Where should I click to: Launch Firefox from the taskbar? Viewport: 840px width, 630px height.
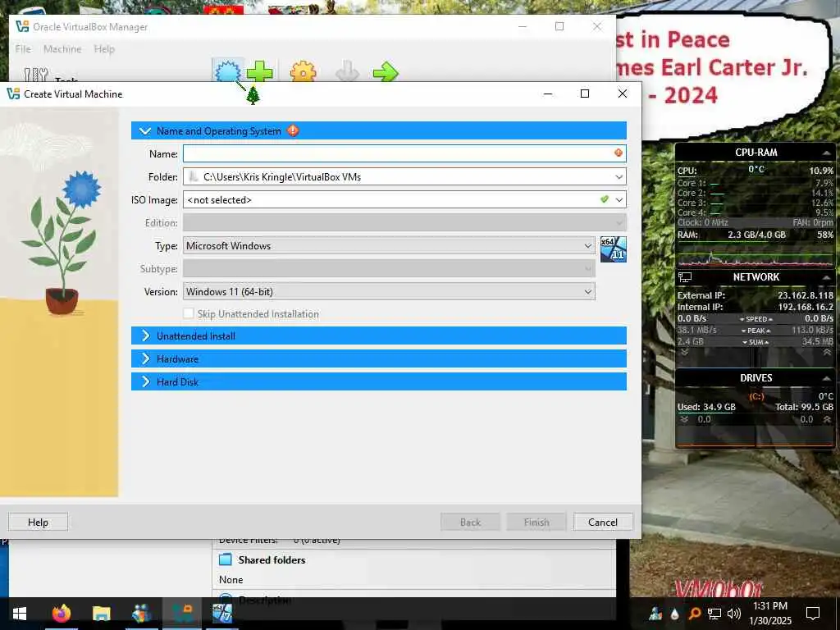tap(62, 614)
